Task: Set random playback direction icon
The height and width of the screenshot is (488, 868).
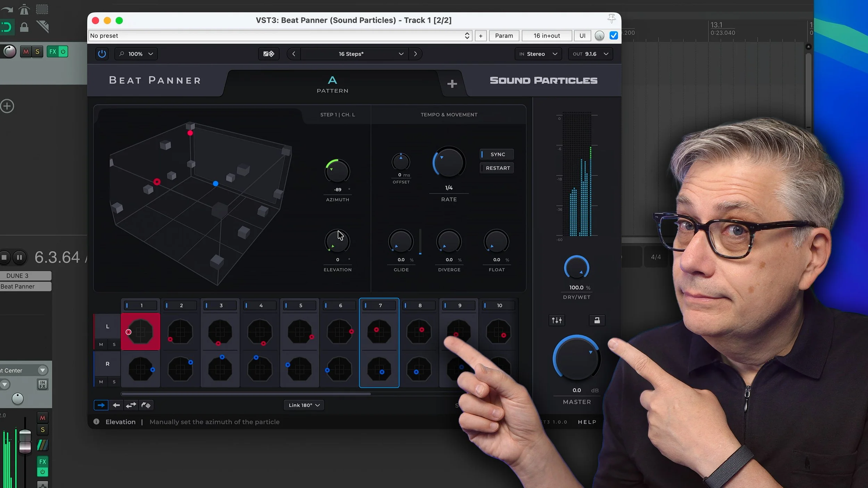Action: click(146, 405)
